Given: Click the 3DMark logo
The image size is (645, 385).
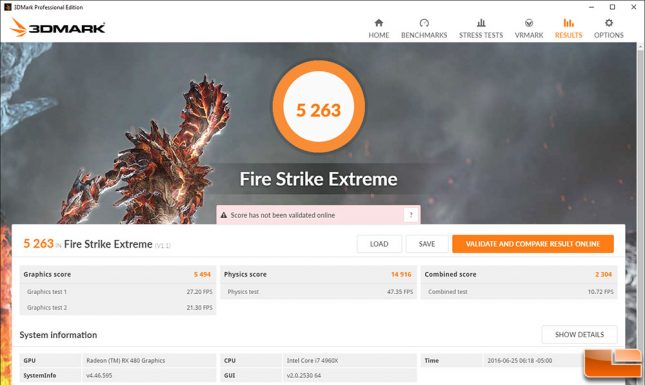Looking at the screenshot, I should 58,28.
